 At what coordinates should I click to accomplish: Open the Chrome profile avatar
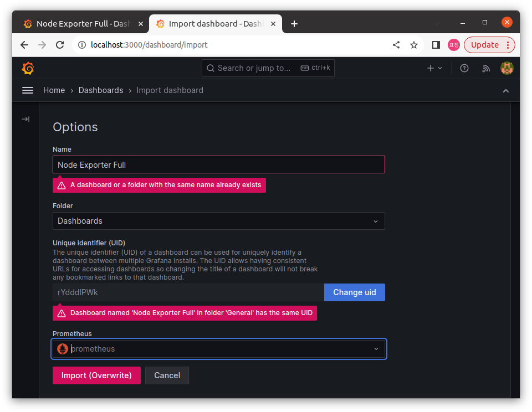pos(454,45)
